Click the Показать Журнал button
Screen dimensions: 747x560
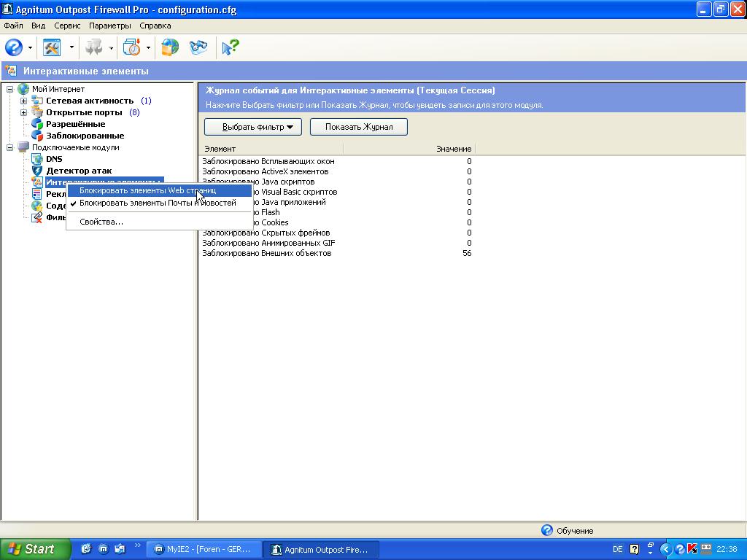coord(359,127)
